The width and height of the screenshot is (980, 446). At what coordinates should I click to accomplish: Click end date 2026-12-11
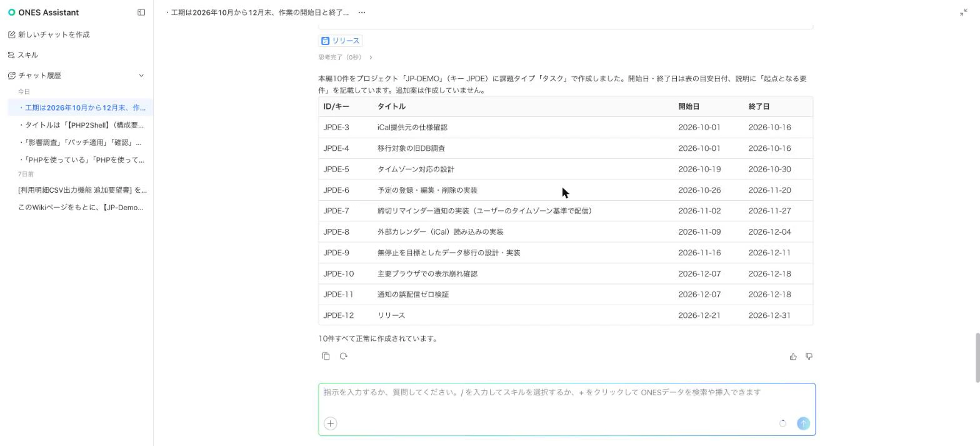769,253
